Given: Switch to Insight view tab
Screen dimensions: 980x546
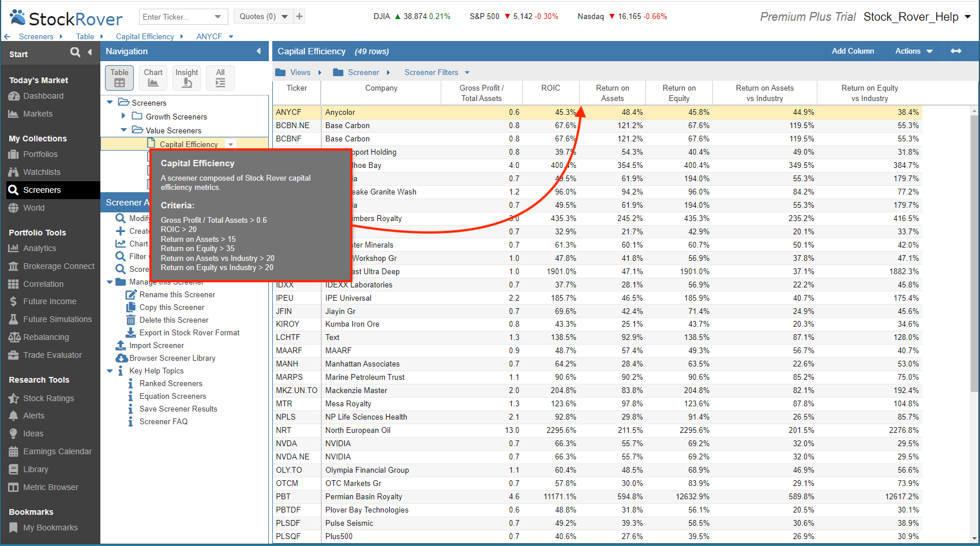Looking at the screenshot, I should pyautogui.click(x=187, y=78).
